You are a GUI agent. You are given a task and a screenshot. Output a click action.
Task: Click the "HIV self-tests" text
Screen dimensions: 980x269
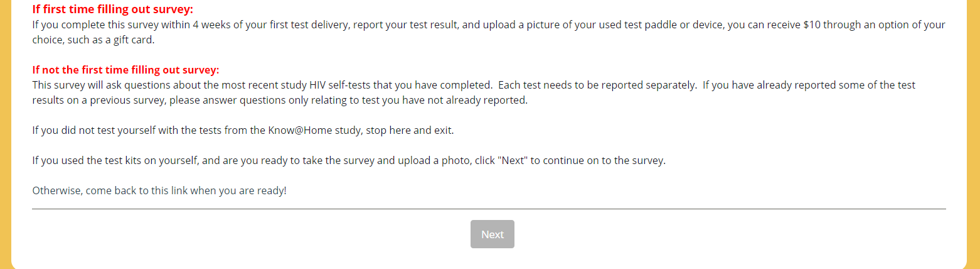click(x=343, y=85)
